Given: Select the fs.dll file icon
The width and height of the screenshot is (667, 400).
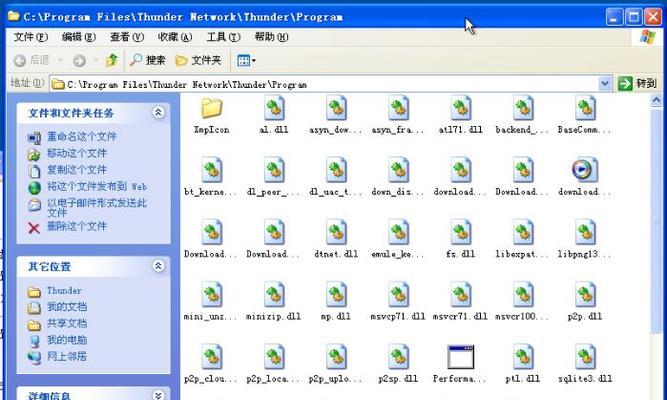Looking at the screenshot, I should click(461, 232).
